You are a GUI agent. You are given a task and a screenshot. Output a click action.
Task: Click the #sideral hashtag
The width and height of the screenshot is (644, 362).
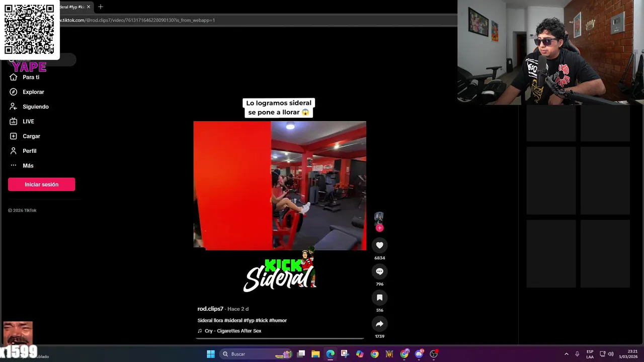point(233,320)
